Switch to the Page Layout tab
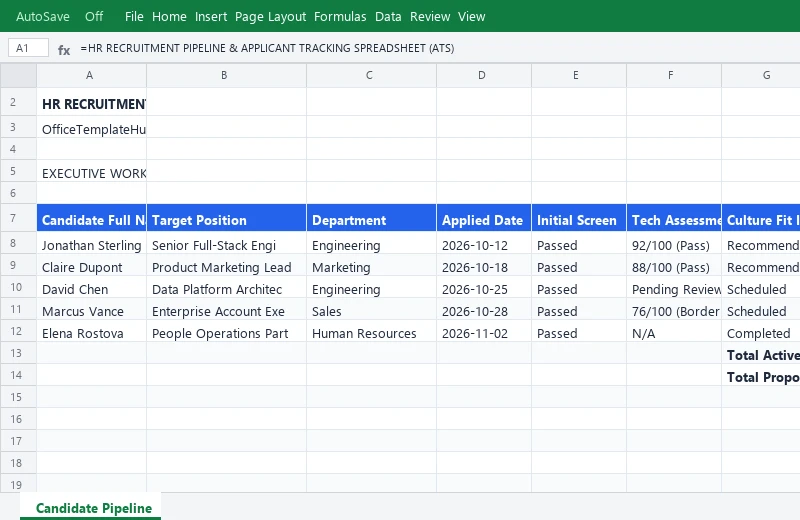The image size is (800, 520). click(x=270, y=16)
